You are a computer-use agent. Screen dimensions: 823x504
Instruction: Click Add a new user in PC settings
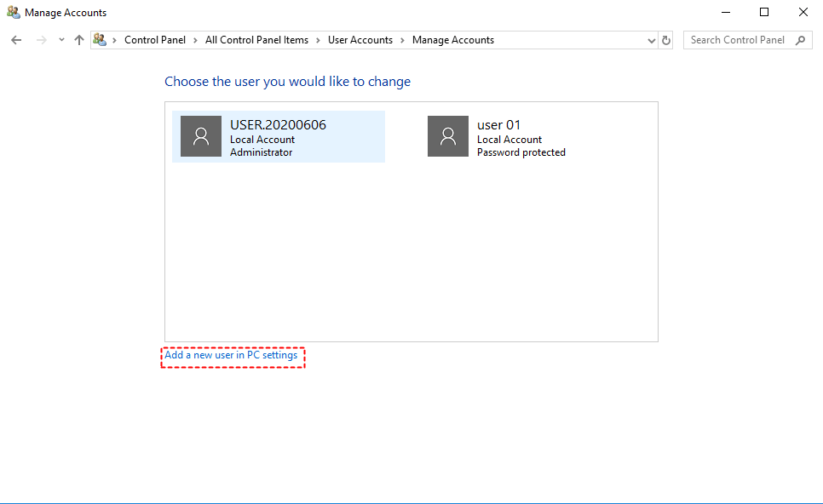(x=231, y=355)
